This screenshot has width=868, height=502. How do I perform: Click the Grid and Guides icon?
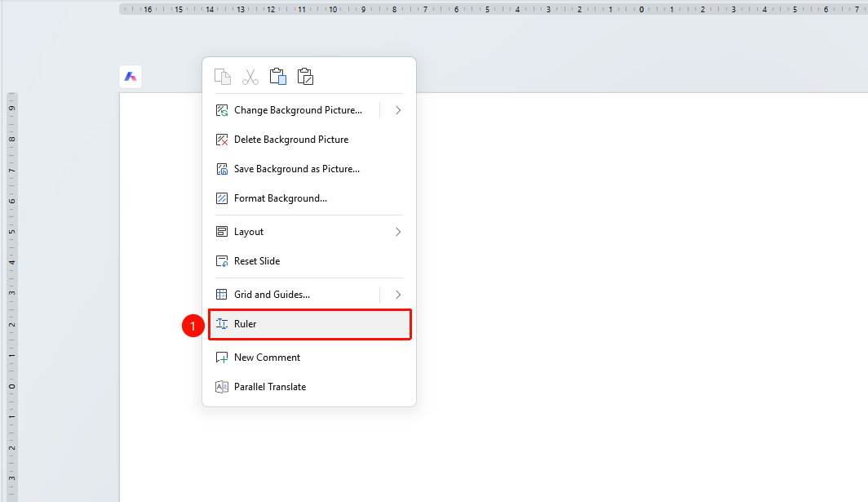coord(221,294)
